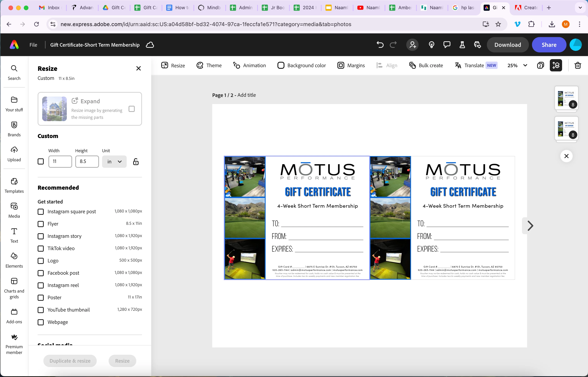Click the blue Share button
Screen dimensions: 588x377
(x=549, y=45)
